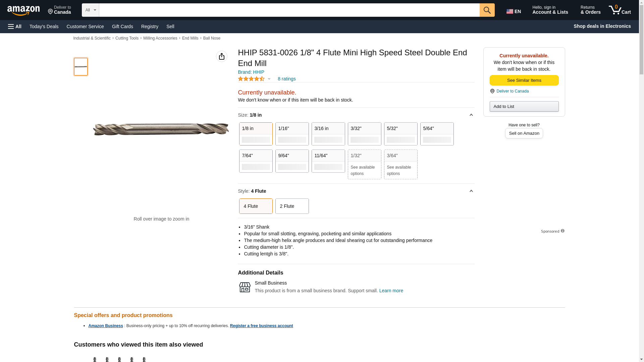Select the 2 Flute style option
This screenshot has height=362, width=644.
click(292, 206)
